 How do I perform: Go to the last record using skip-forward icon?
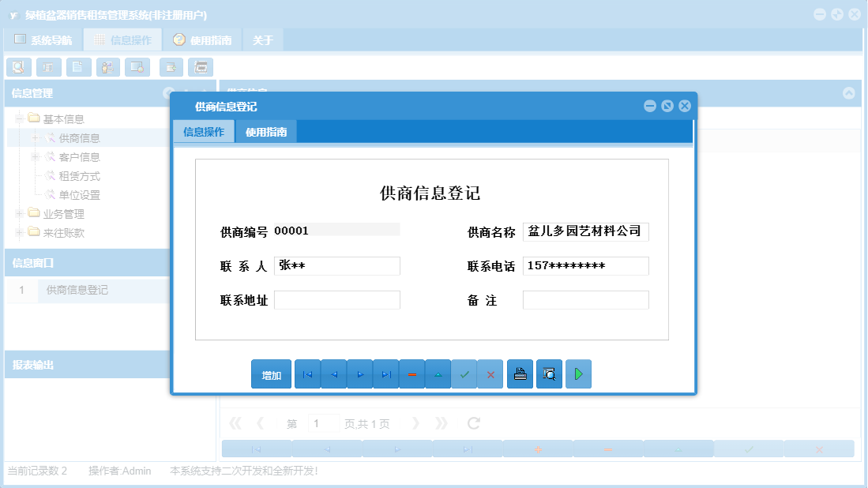coord(385,374)
